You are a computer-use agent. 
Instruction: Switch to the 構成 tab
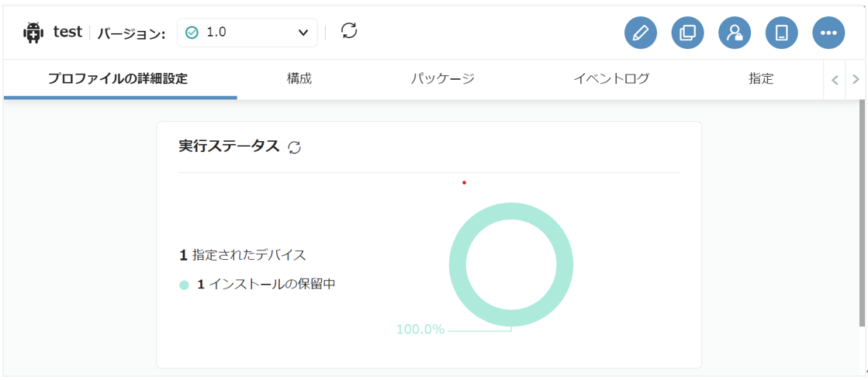tap(299, 78)
